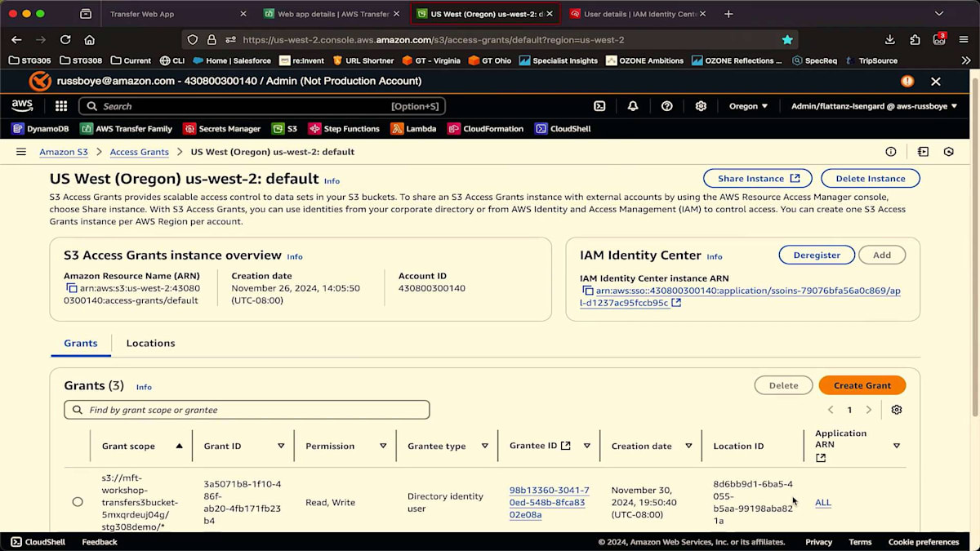The width and height of the screenshot is (980, 551).
Task: Open AWS Transfer Family shortcut
Action: click(x=126, y=129)
